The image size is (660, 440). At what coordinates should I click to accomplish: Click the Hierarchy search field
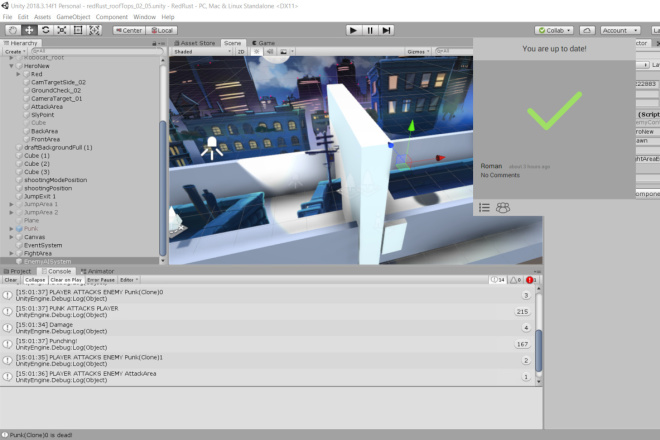pyautogui.click(x=97, y=51)
